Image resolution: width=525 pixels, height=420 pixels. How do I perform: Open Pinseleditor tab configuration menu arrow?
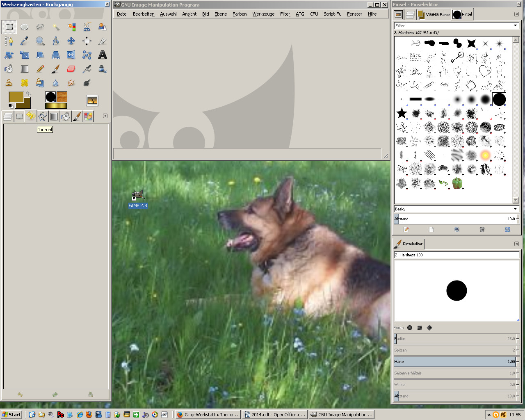point(516,244)
